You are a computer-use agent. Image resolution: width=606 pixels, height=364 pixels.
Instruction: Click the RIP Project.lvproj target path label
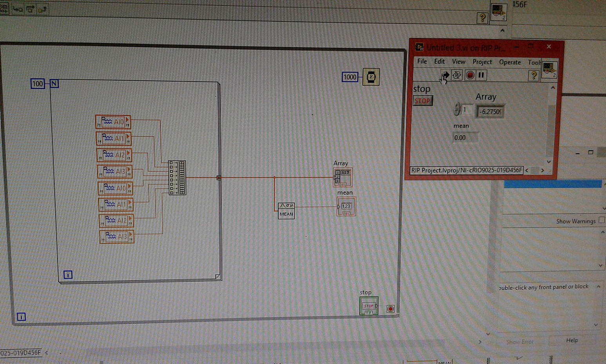tap(466, 170)
